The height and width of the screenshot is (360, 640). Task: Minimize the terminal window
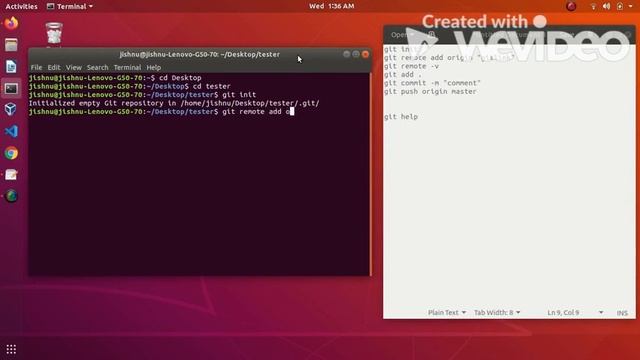[347, 54]
